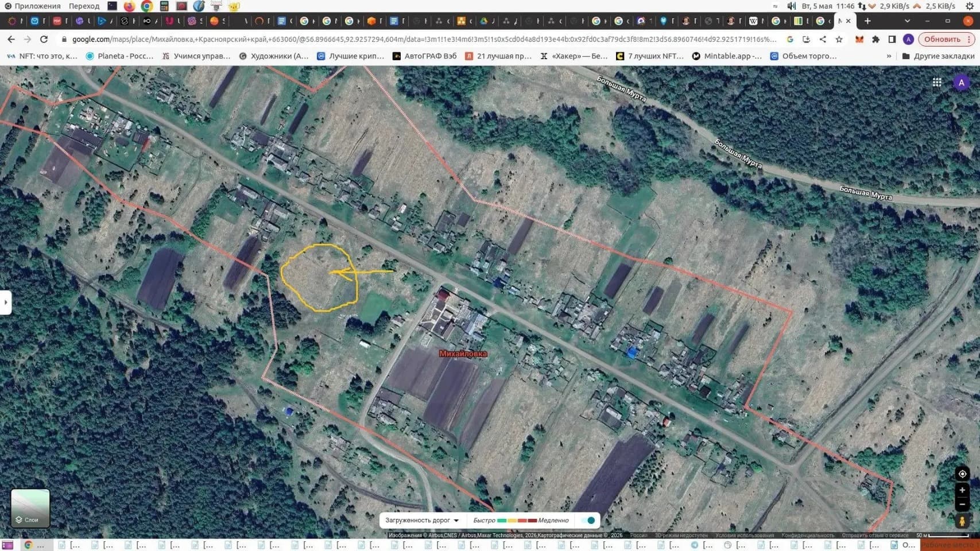Viewport: 980px width, 551px height.
Task: Bookmark this page with the star icon
Action: (x=839, y=39)
